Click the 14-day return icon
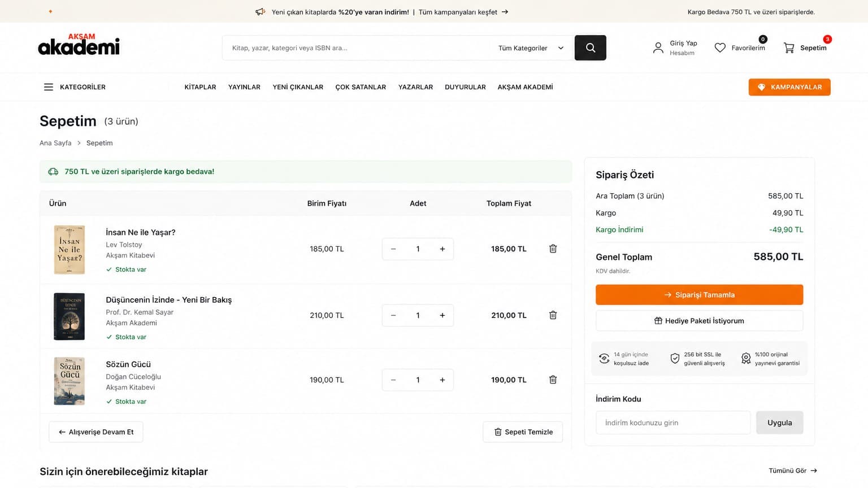Viewport: 868px width, 488px height. pyautogui.click(x=604, y=359)
